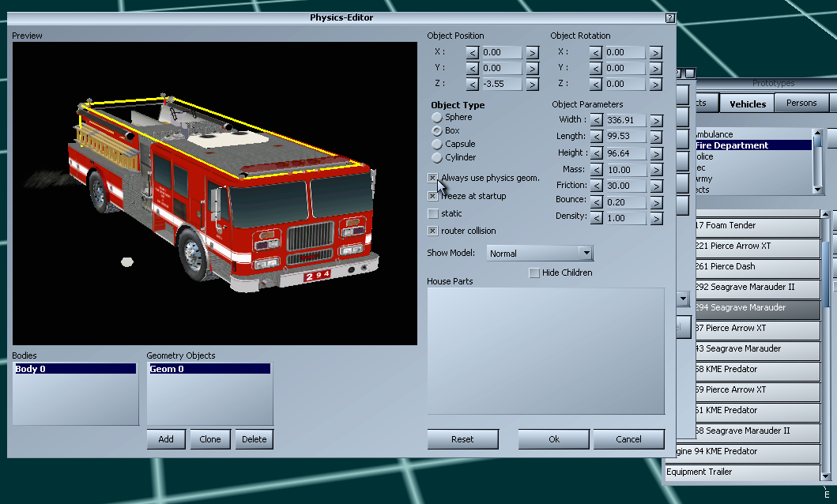
Task: Increase Object Rotation Y value
Action: [655, 68]
